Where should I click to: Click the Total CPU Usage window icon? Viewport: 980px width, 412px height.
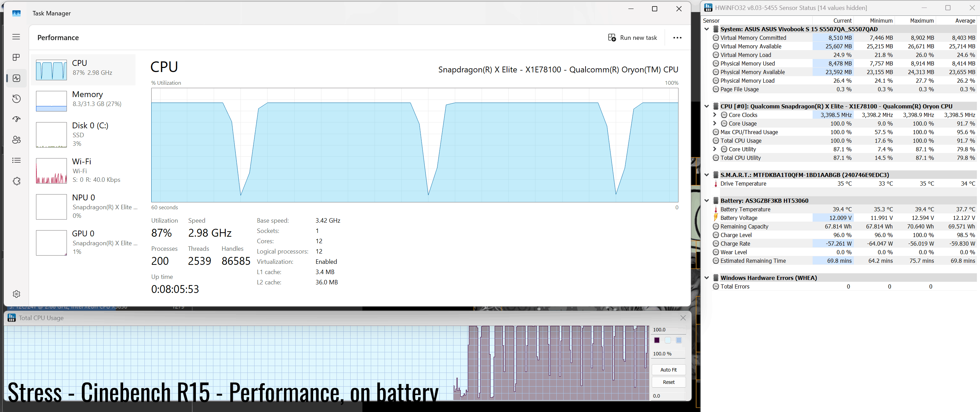click(x=12, y=318)
